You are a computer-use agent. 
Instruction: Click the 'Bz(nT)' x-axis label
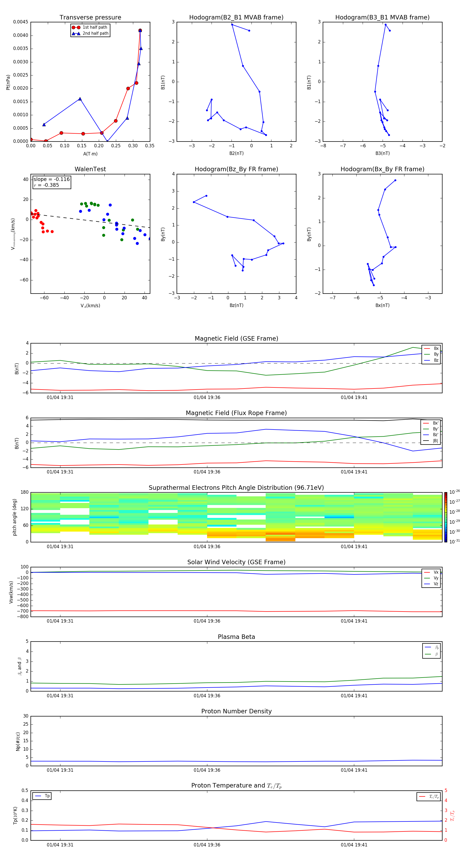point(236,305)
